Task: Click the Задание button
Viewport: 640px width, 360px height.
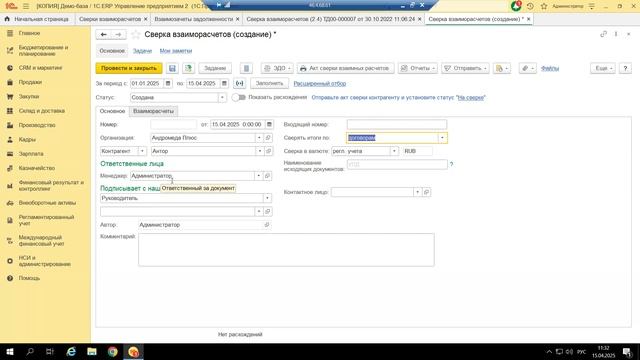Action: [215, 68]
